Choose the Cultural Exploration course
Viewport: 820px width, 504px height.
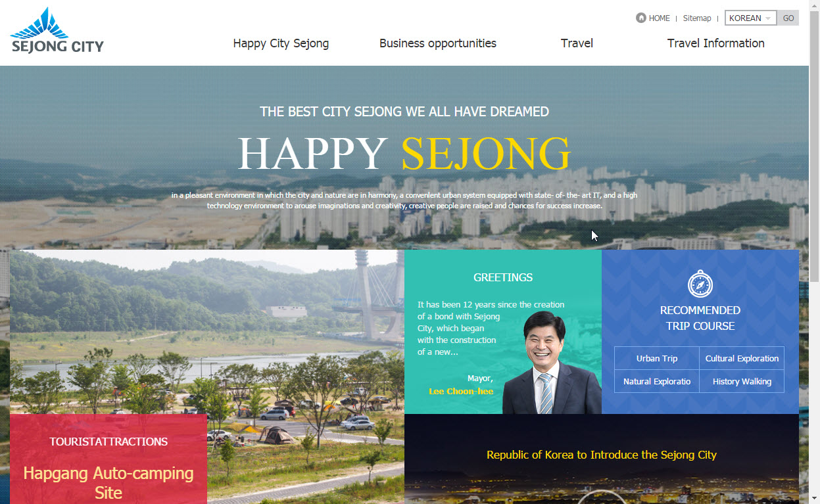pyautogui.click(x=742, y=358)
